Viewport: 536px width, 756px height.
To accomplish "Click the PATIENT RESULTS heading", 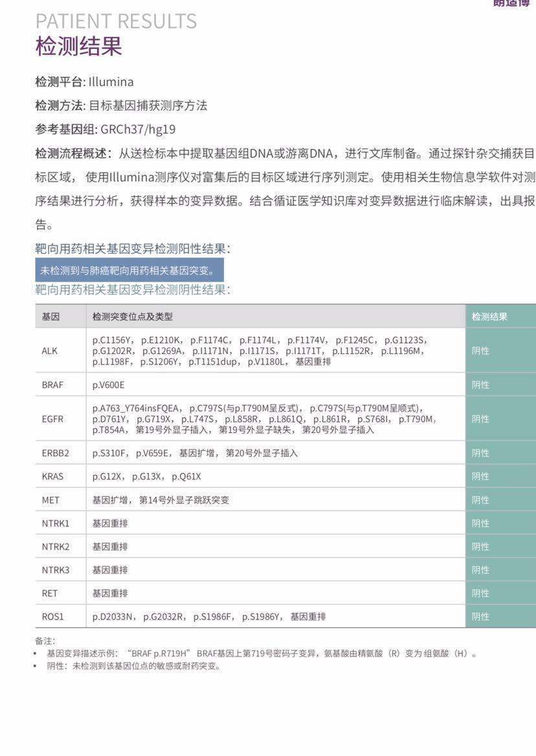I will [x=116, y=21].
